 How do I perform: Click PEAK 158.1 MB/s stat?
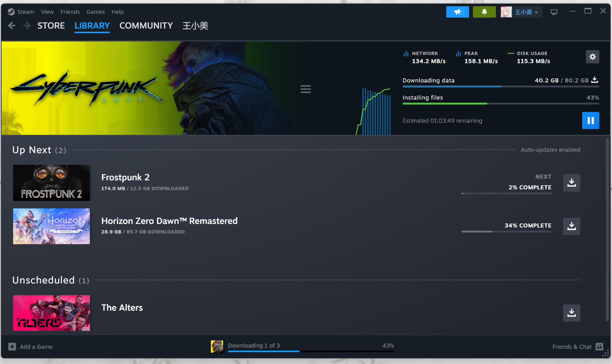[x=477, y=57]
